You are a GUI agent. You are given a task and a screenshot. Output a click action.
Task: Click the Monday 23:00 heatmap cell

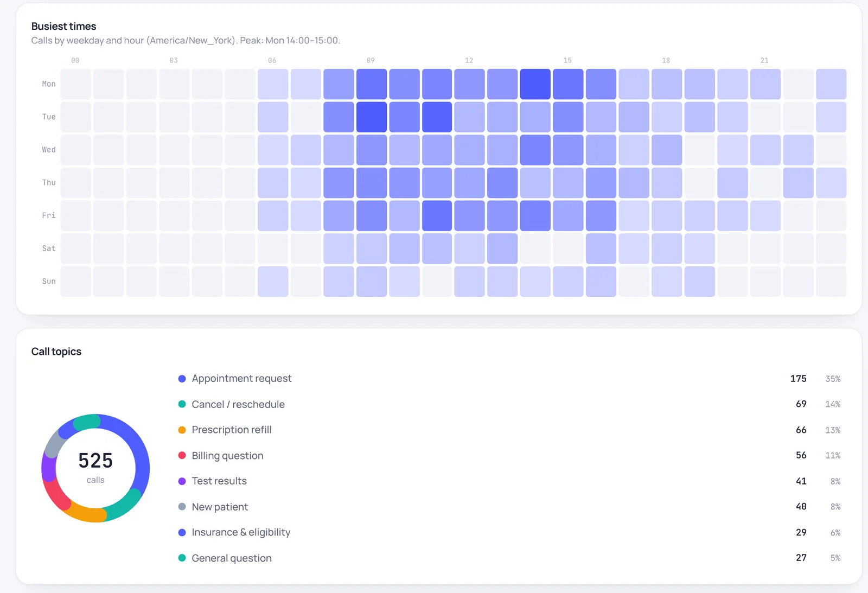831,84
